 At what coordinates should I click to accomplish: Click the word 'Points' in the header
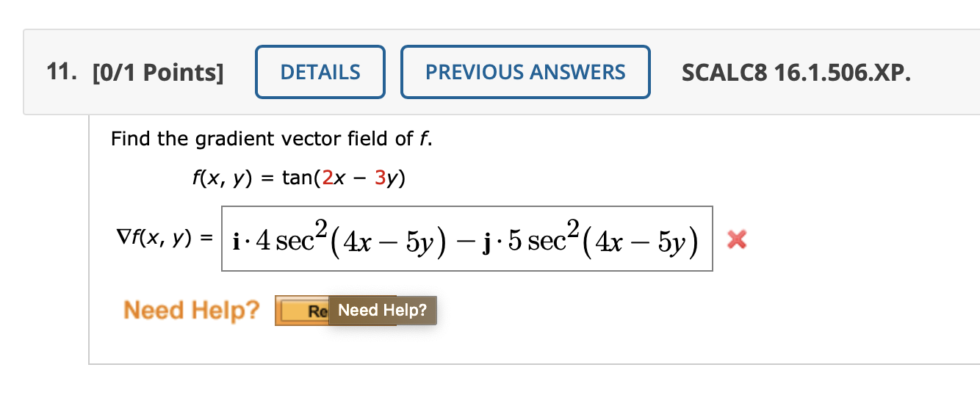tap(175, 73)
